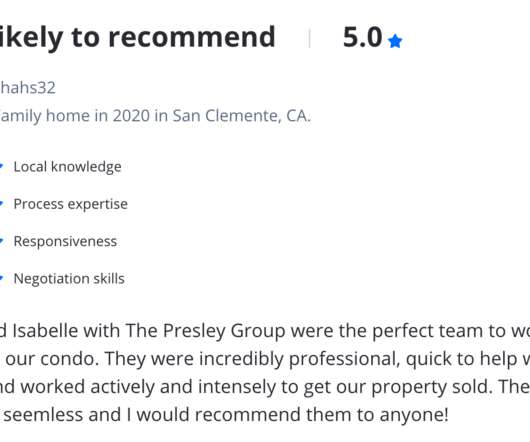Viewport: 530px width, 442px height.
Task: Click the review line 'incredibly professional'
Action: [x=265, y=359]
